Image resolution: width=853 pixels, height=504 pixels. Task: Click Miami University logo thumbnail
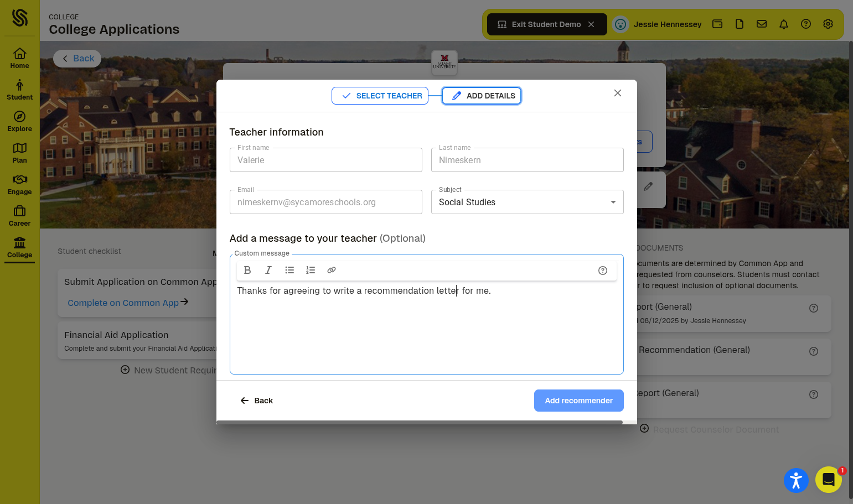point(444,63)
